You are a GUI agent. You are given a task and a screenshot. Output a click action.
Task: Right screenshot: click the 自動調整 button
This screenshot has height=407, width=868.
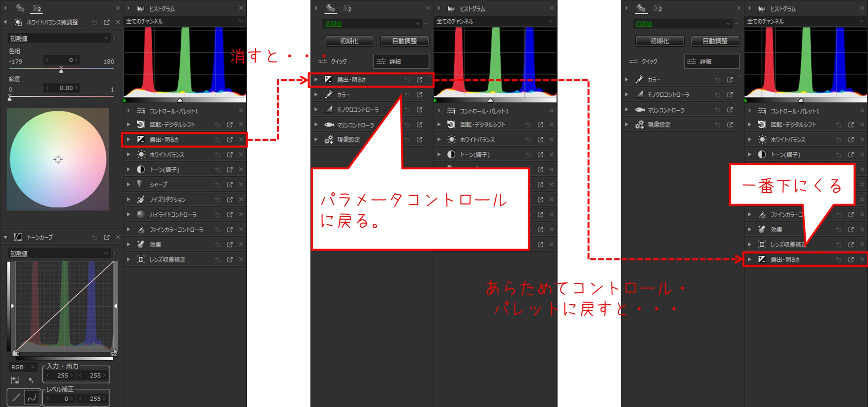point(715,41)
